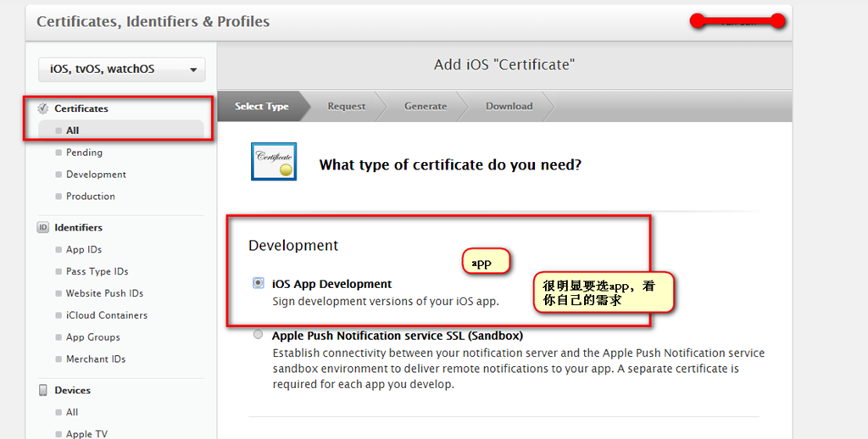Image resolution: width=868 pixels, height=439 pixels.
Task: Click the Add iOS "Certificate" title
Action: click(504, 64)
